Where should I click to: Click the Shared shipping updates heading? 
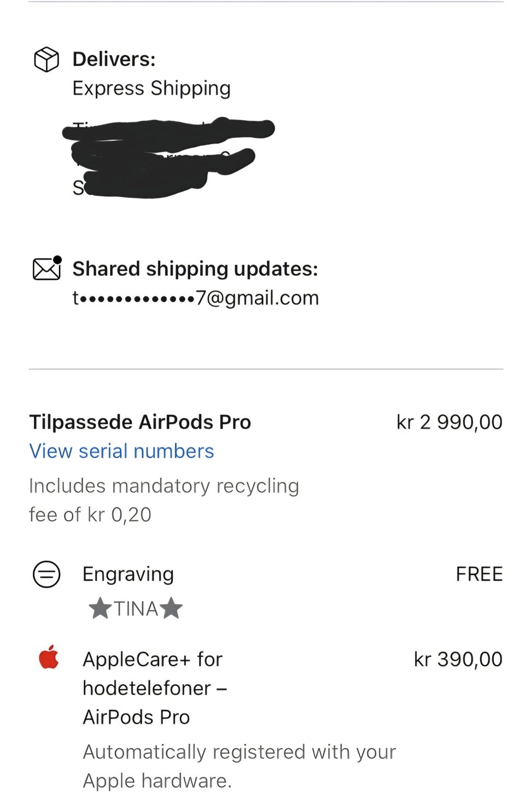pos(195,268)
